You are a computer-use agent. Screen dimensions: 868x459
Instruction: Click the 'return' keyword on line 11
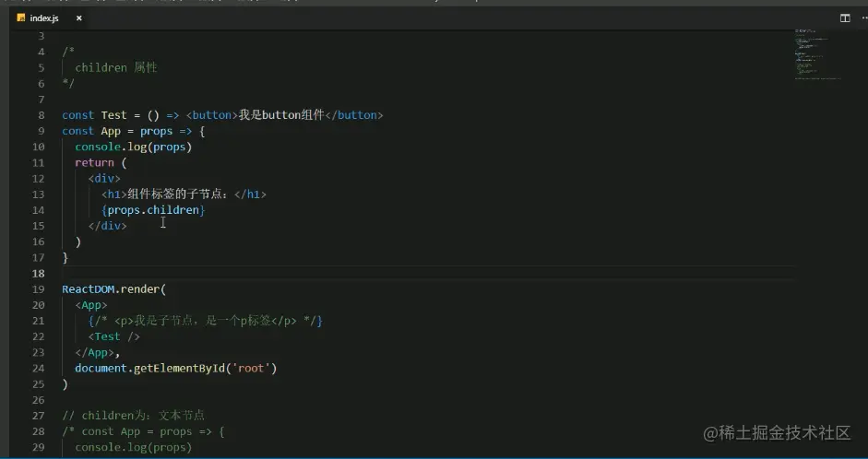pos(94,162)
